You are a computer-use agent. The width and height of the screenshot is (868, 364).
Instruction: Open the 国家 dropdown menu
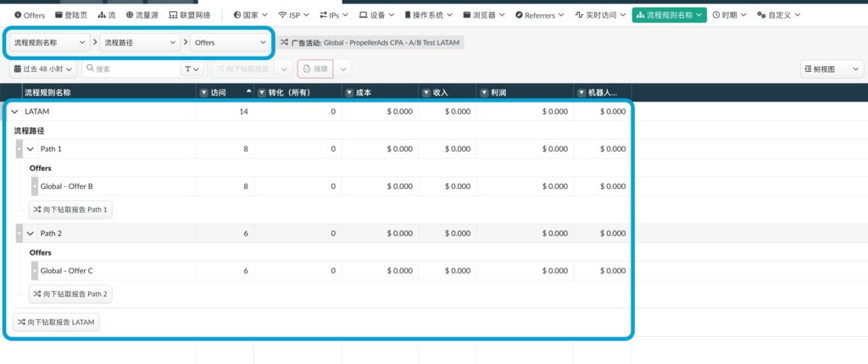coord(251,15)
